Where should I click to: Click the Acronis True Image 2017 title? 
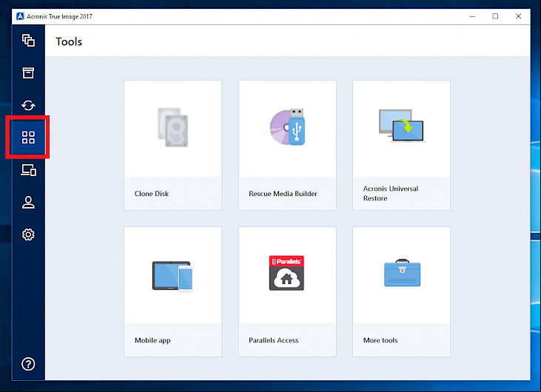tap(59, 16)
